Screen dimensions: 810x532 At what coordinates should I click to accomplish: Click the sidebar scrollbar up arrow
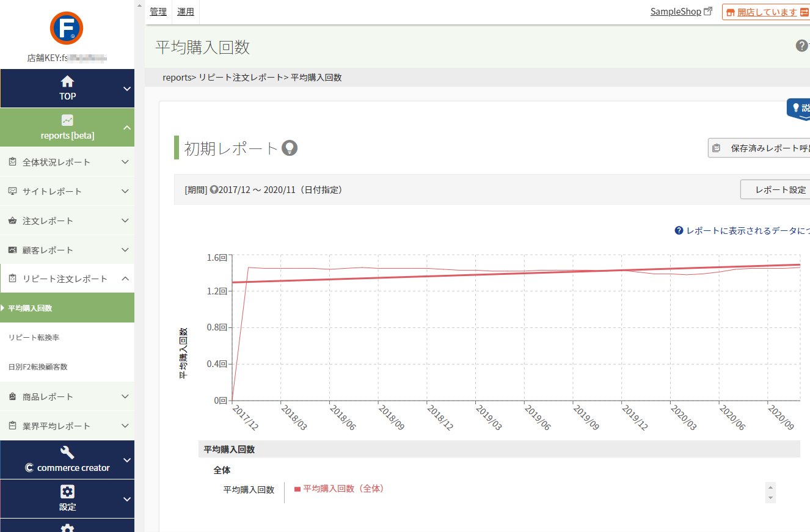(x=140, y=5)
